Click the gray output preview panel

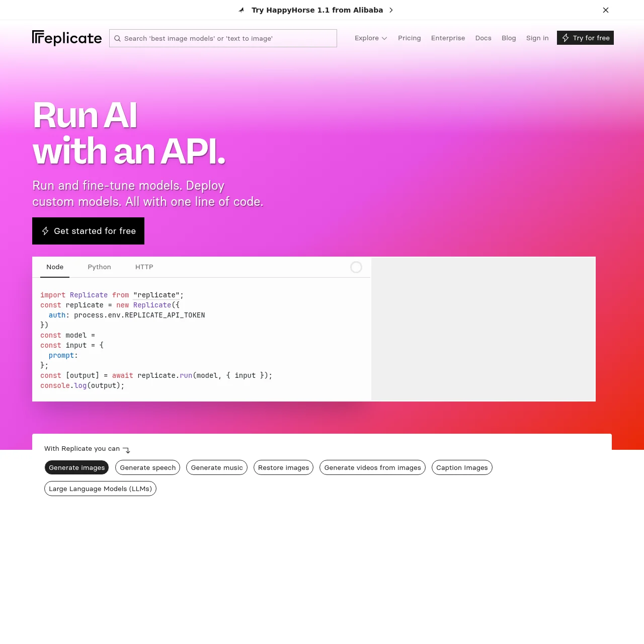point(483,329)
